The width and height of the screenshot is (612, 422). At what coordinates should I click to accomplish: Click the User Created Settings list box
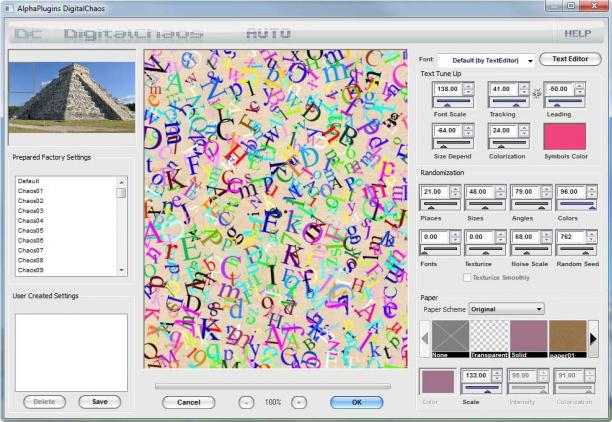tap(71, 353)
